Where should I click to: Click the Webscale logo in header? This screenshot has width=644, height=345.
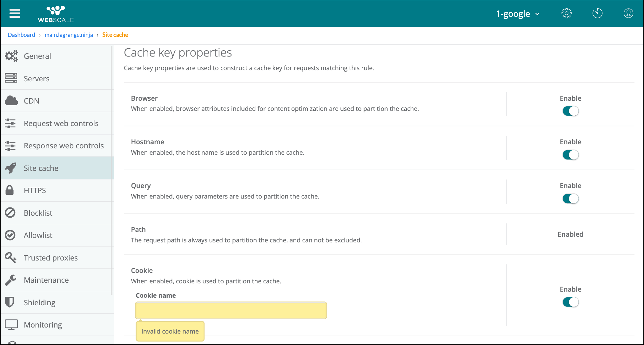(x=55, y=13)
